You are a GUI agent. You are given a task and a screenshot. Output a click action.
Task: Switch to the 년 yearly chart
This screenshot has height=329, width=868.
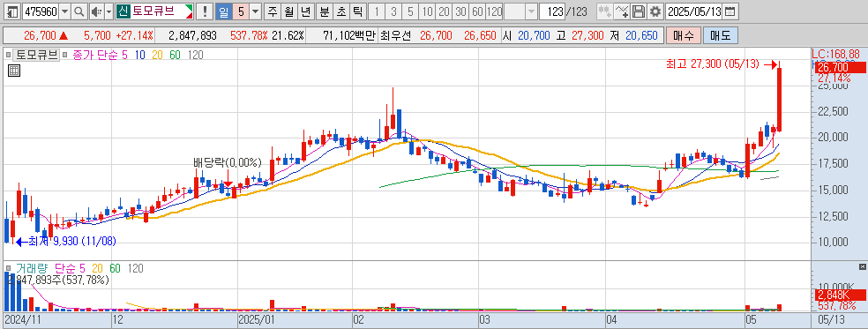pos(305,11)
